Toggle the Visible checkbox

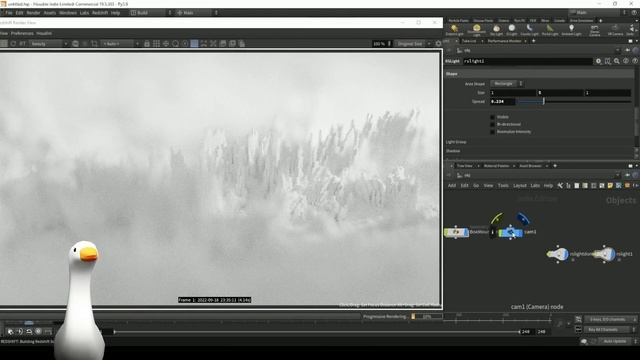click(492, 117)
